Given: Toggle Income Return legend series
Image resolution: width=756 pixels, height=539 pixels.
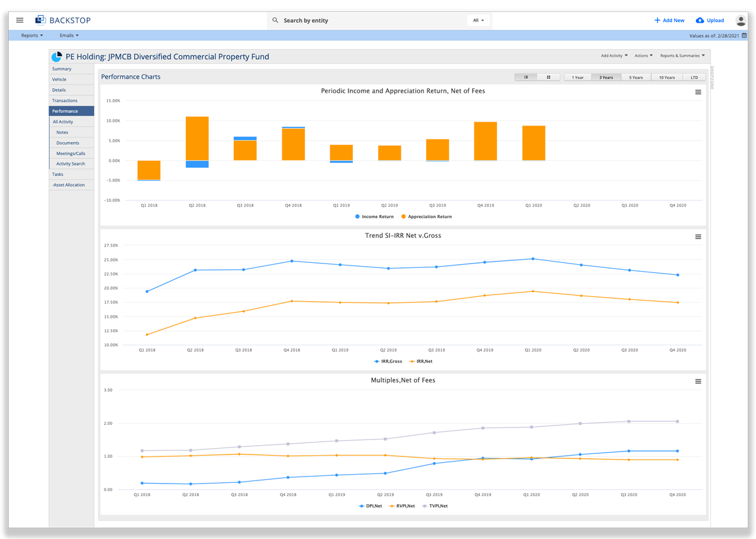Looking at the screenshot, I should pos(374,216).
